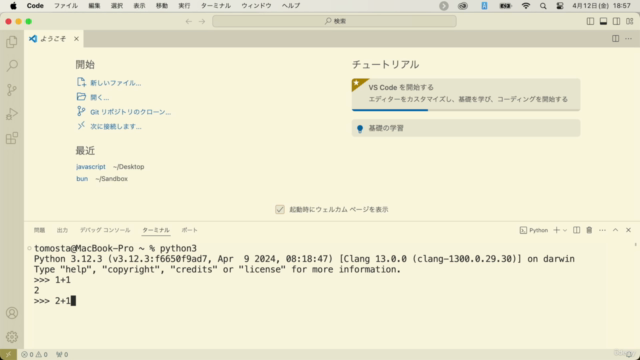
Task: Go forward with the right arrow
Action: pos(202,21)
